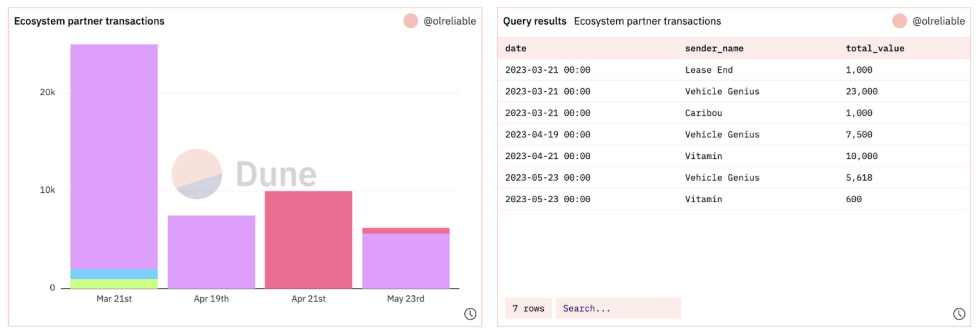
Task: Sort by the sender_name column header
Action: click(714, 49)
